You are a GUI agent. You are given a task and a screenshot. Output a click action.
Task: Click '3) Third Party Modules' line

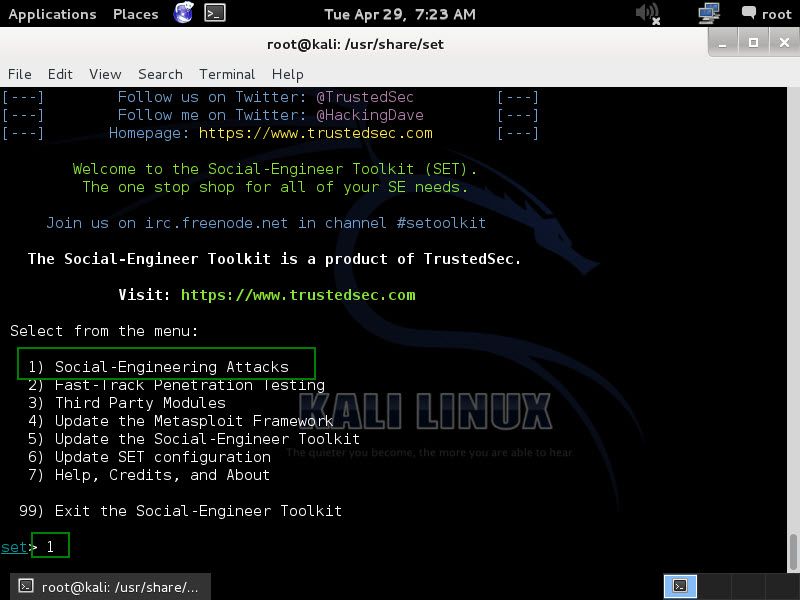coord(127,403)
